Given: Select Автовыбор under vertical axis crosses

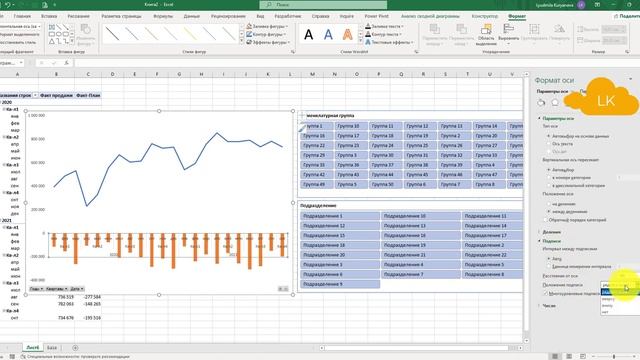Looking at the screenshot, I should pyautogui.click(x=549, y=169).
